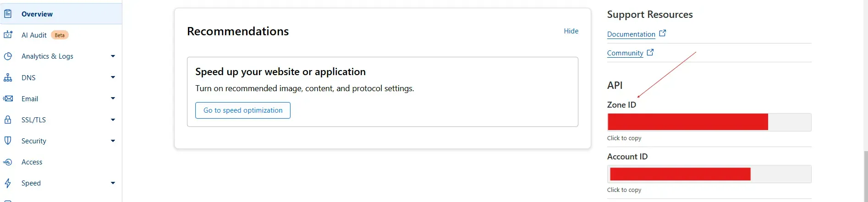Click the AI Audit robot icon

8,35
